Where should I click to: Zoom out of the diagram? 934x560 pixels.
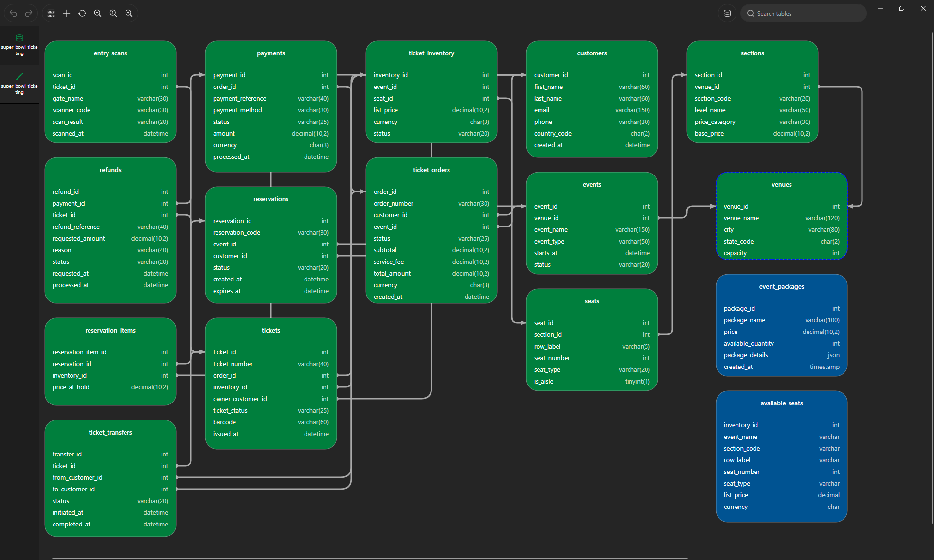tap(98, 13)
